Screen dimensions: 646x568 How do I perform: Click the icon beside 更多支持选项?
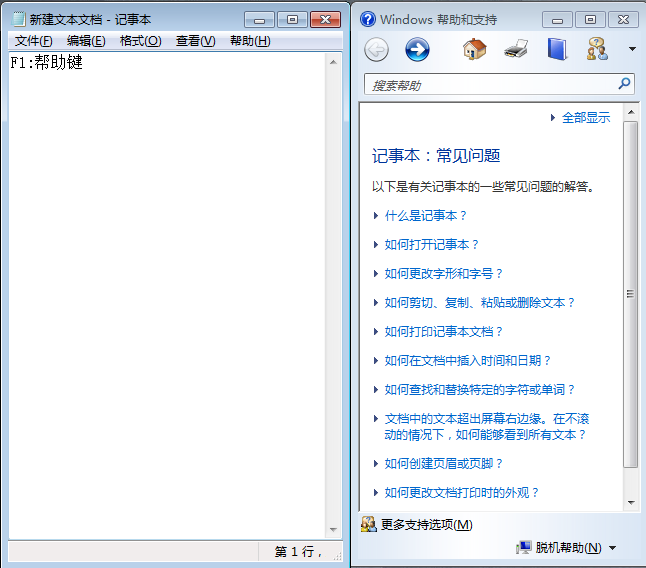coord(369,524)
